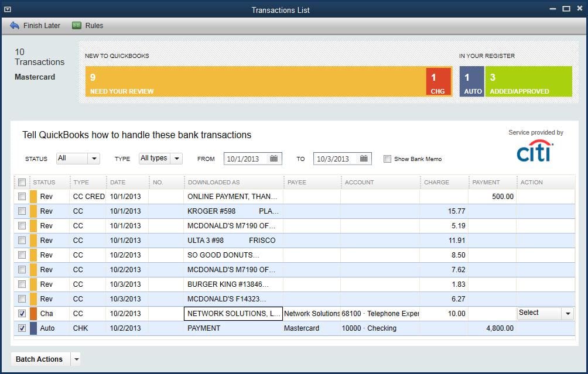Click the Network Solutions payee cell

(312, 313)
